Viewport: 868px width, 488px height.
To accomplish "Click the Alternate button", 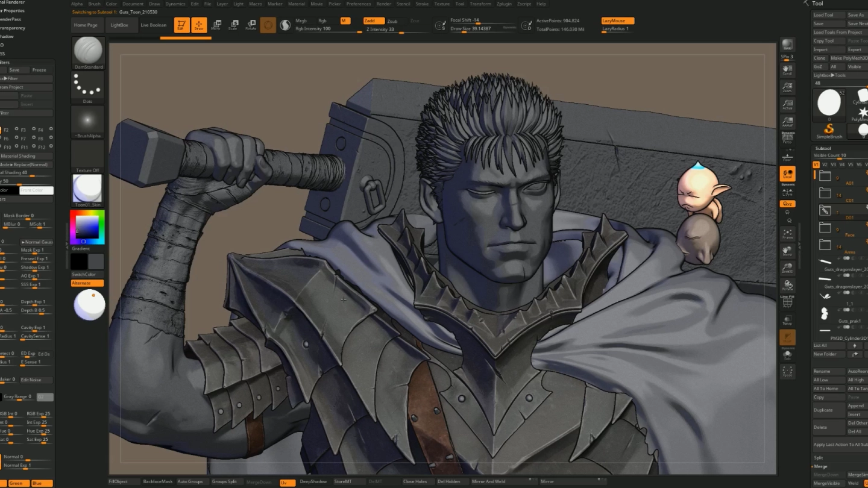I will (87, 283).
